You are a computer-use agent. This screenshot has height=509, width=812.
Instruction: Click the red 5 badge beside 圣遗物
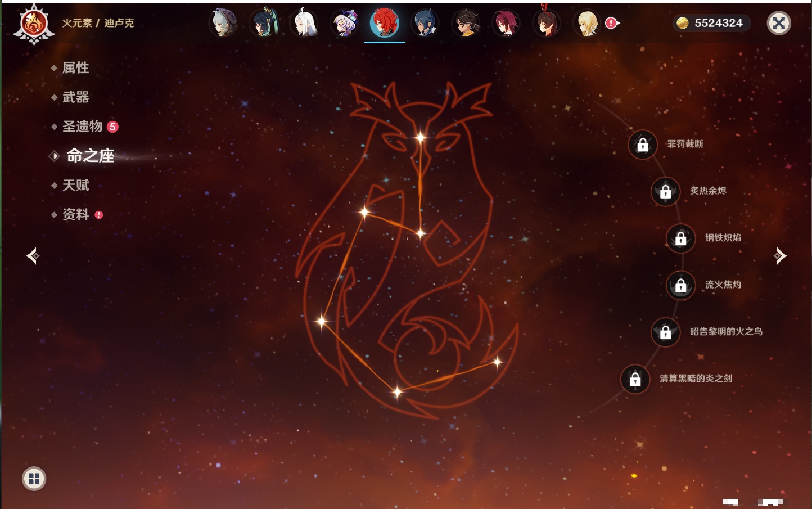112,127
